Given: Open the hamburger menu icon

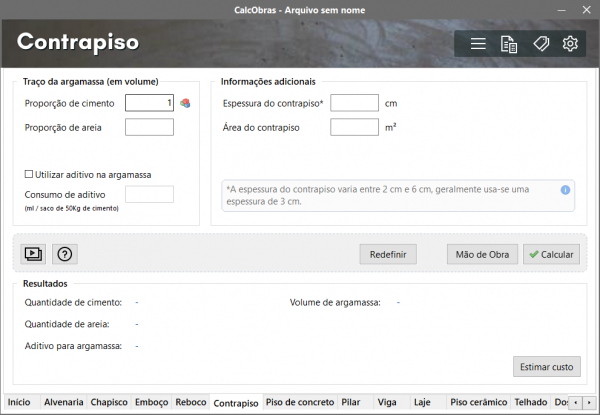Looking at the screenshot, I should click(x=478, y=44).
